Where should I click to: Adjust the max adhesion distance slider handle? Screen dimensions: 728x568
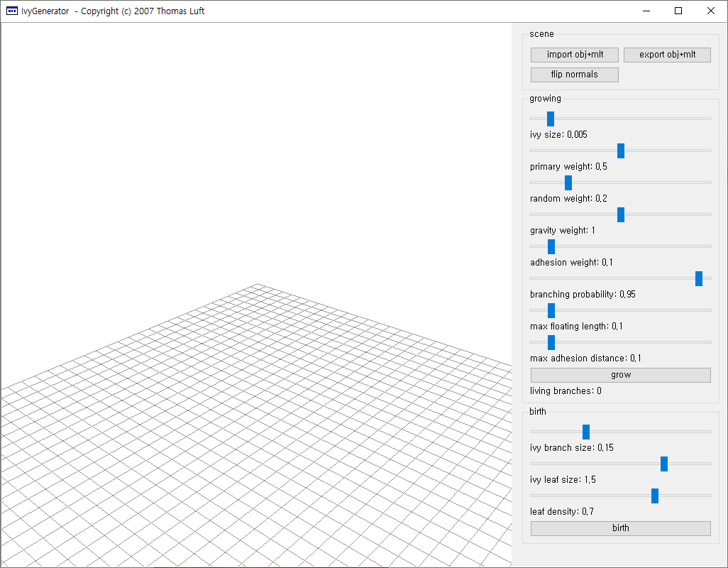(551, 343)
